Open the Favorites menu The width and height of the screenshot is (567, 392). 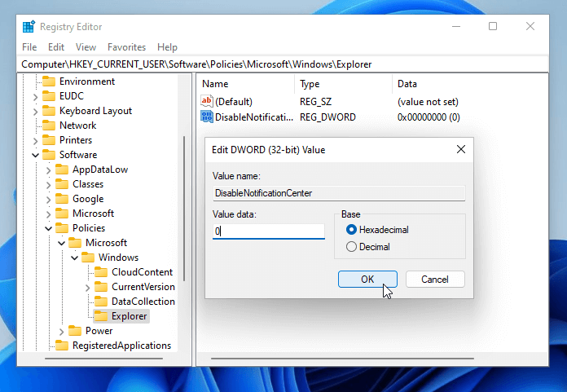(x=126, y=47)
